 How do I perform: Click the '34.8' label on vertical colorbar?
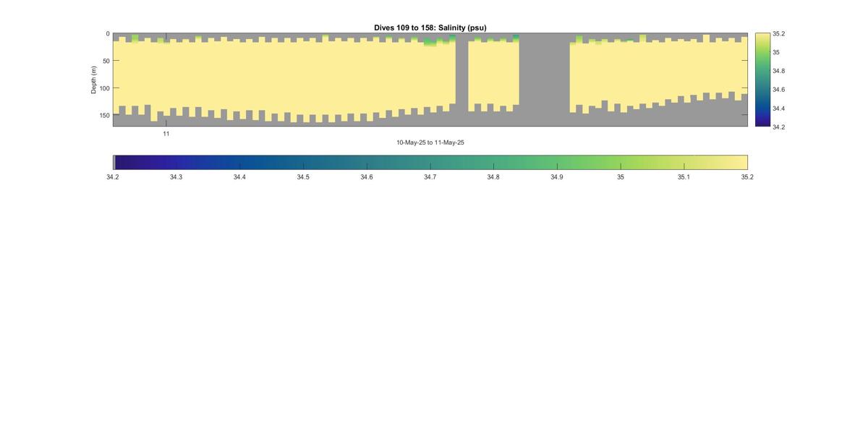coord(779,71)
